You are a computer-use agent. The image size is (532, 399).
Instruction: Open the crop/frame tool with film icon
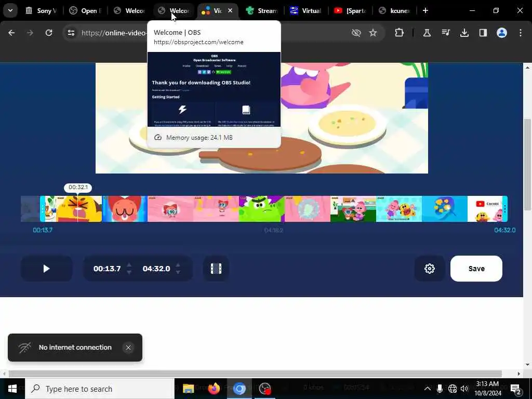[216, 269]
